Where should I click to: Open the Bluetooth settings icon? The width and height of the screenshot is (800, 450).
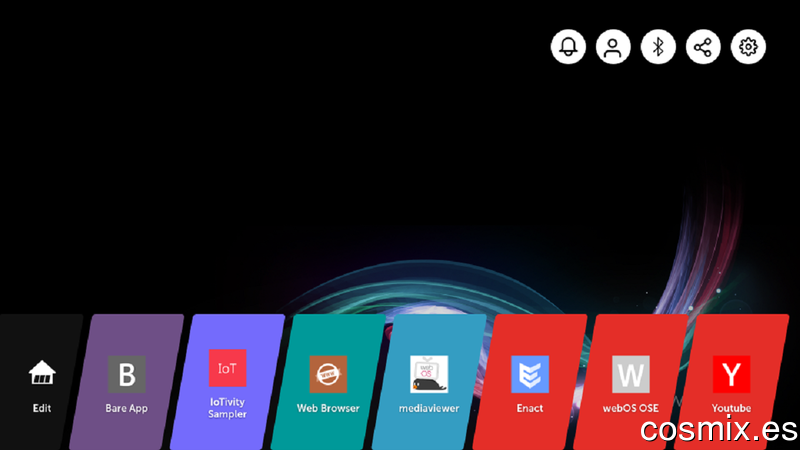[658, 47]
